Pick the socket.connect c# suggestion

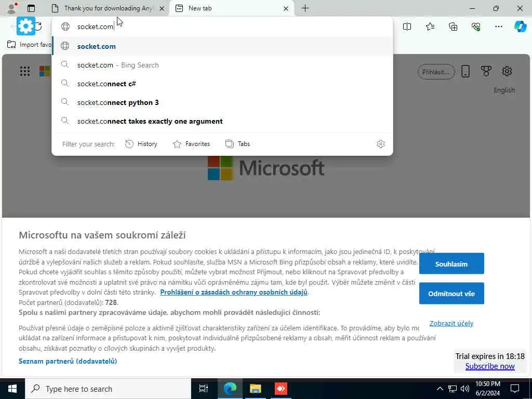point(222,84)
